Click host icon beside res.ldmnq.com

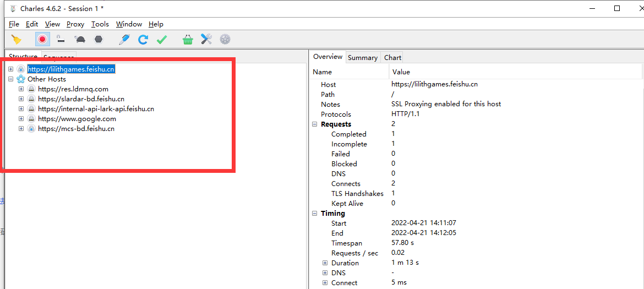tap(31, 89)
